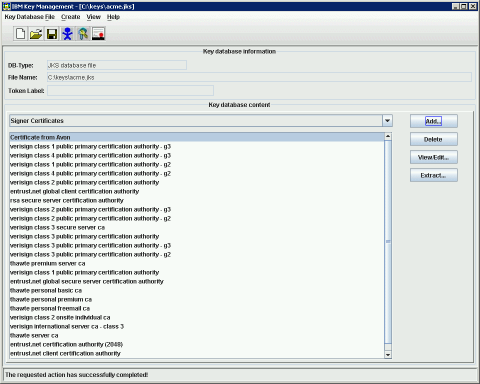The height and width of the screenshot is (384, 480).
Task: Click the status message about successful completion
Action: tap(76, 375)
